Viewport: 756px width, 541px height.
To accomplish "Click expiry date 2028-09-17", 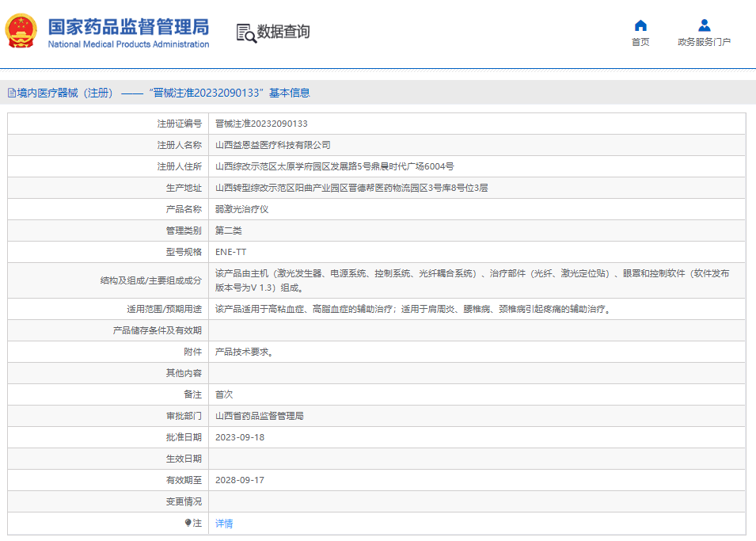I will coord(240,480).
